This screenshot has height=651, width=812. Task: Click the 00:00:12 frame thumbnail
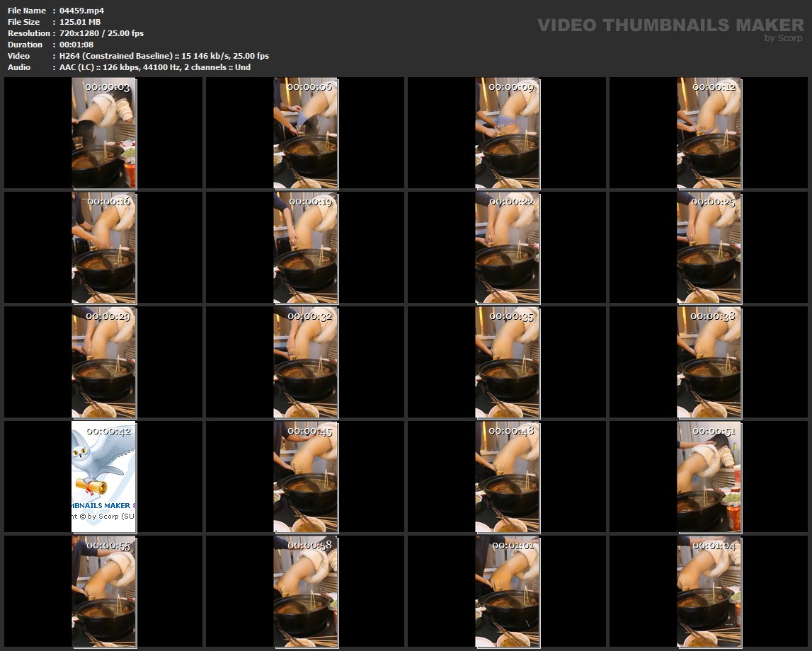tap(709, 133)
